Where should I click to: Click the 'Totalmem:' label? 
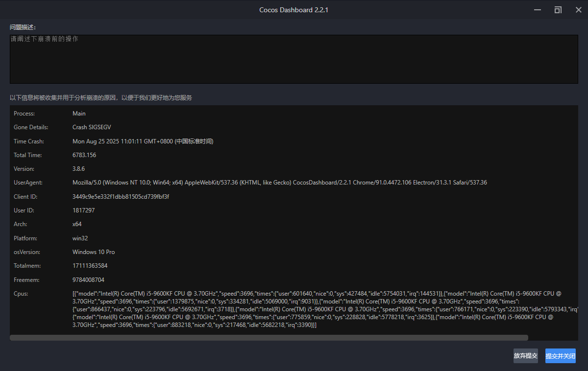27,266
